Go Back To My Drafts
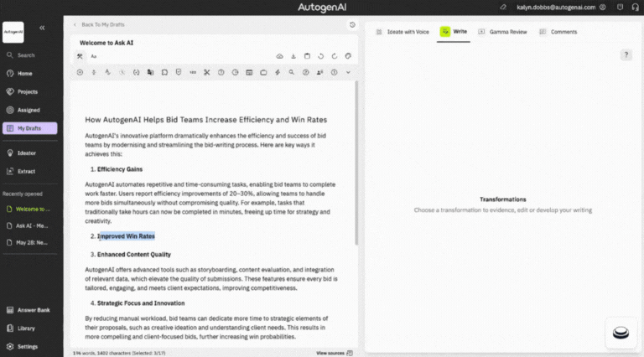 tap(99, 24)
